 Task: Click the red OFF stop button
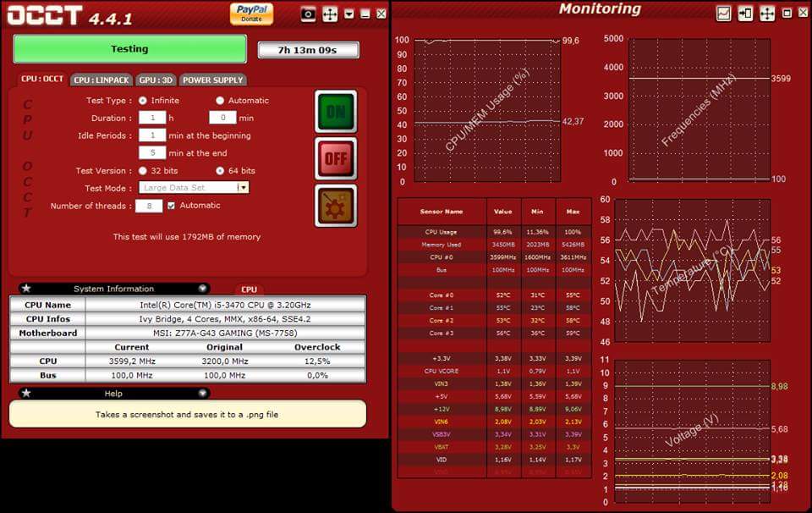pyautogui.click(x=336, y=158)
